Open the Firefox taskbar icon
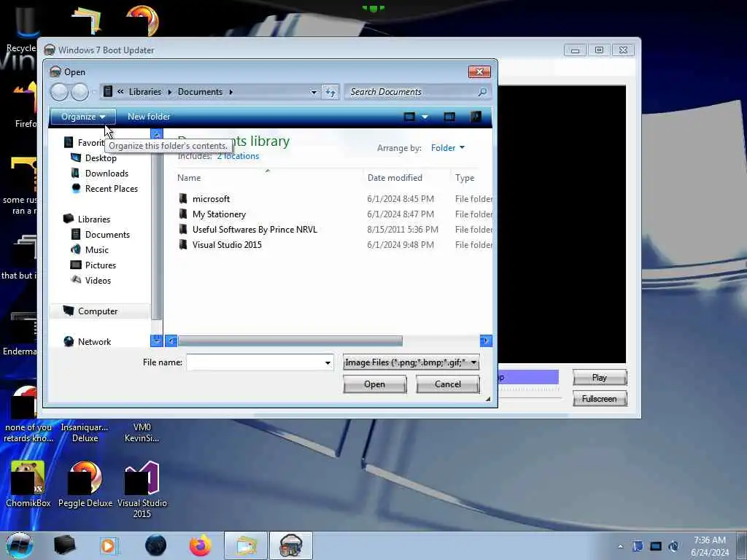 pyautogui.click(x=201, y=545)
